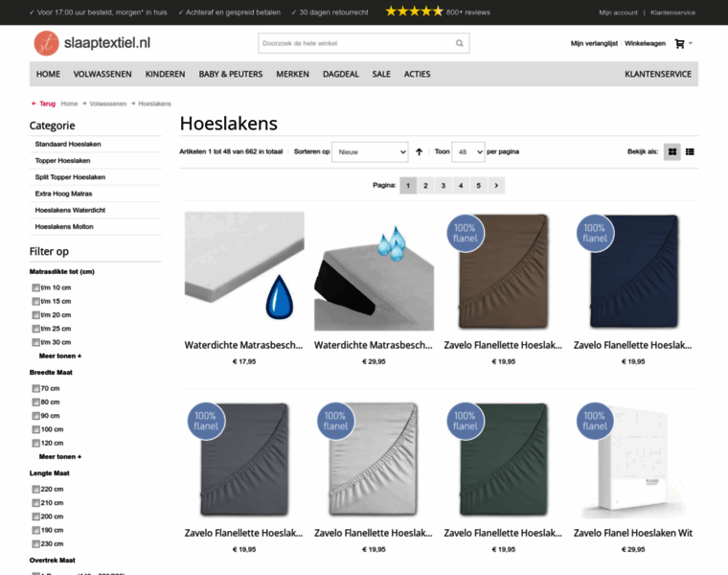Check the 200 cm length filter
The width and height of the screenshot is (728, 575).
[35, 517]
